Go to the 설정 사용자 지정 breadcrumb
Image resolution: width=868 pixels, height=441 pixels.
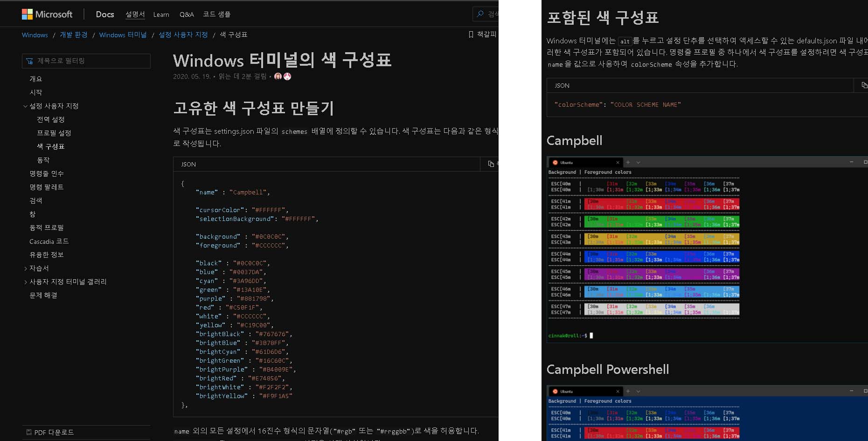point(183,35)
